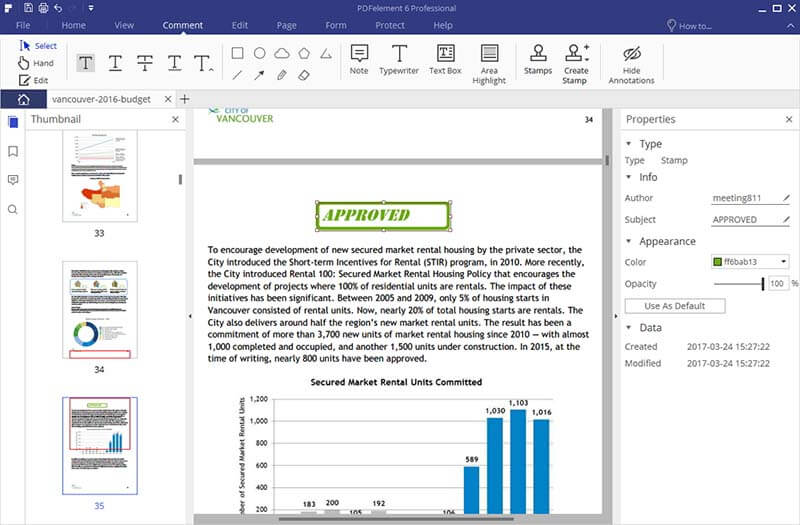The width and height of the screenshot is (800, 525).
Task: Collapse the ribbon with the chevron
Action: point(791,26)
